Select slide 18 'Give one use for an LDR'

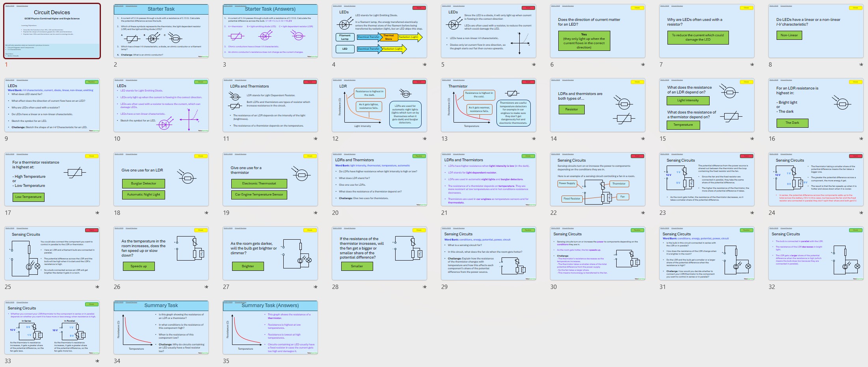(161, 179)
